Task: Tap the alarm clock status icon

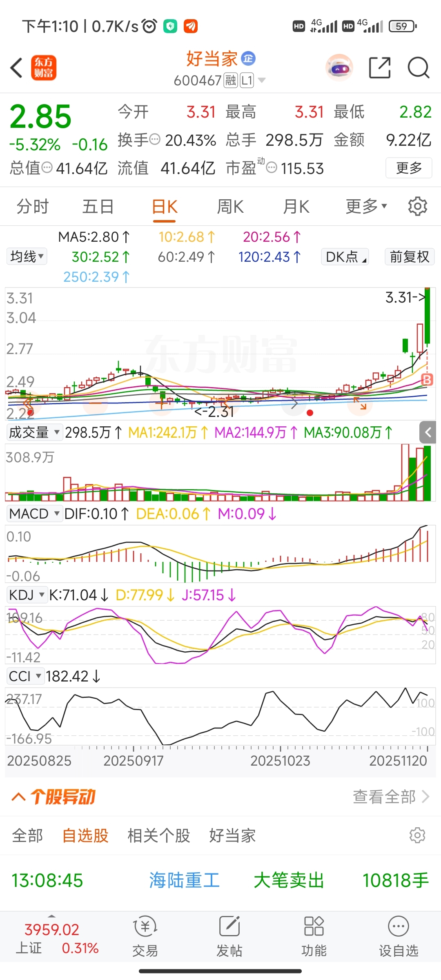Action: (x=150, y=27)
